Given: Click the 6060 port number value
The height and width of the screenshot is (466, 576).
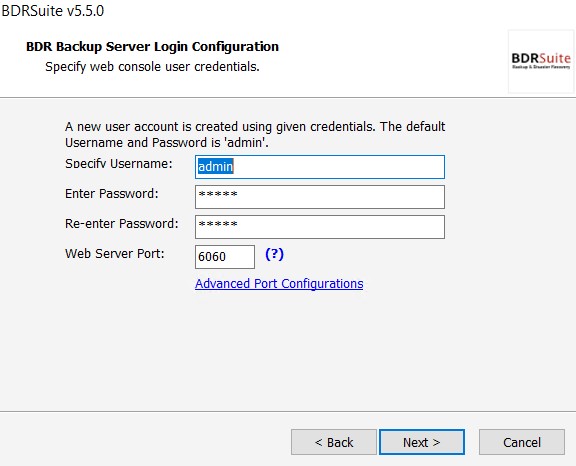Looking at the screenshot, I should pos(212,257).
